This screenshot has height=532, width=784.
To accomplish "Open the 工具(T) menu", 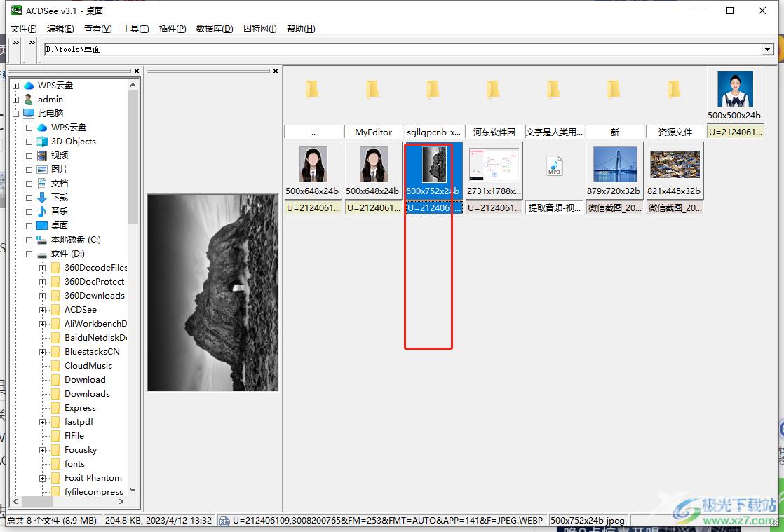I will pos(135,29).
